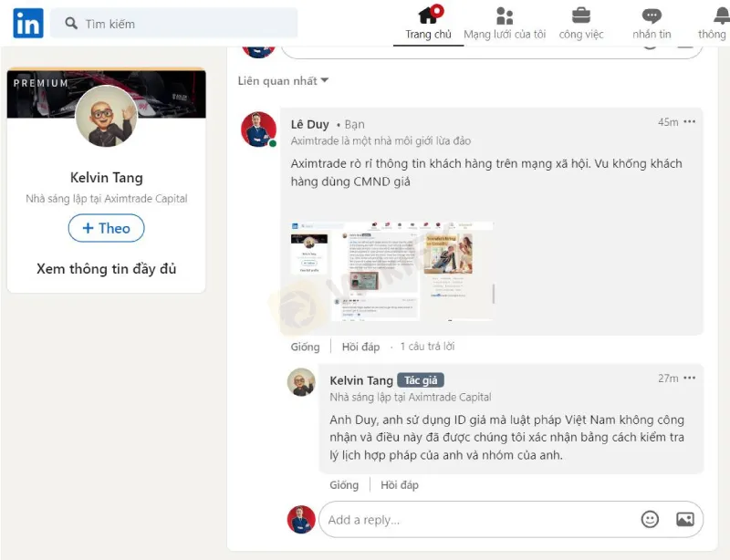Click 45m timestamp on Lê Duy comment
The height and width of the screenshot is (560, 730).
click(x=668, y=122)
